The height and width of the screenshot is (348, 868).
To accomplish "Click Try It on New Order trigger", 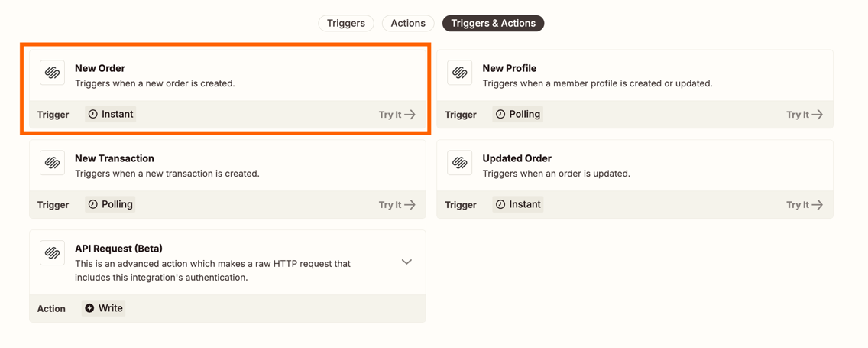I will pyautogui.click(x=397, y=115).
